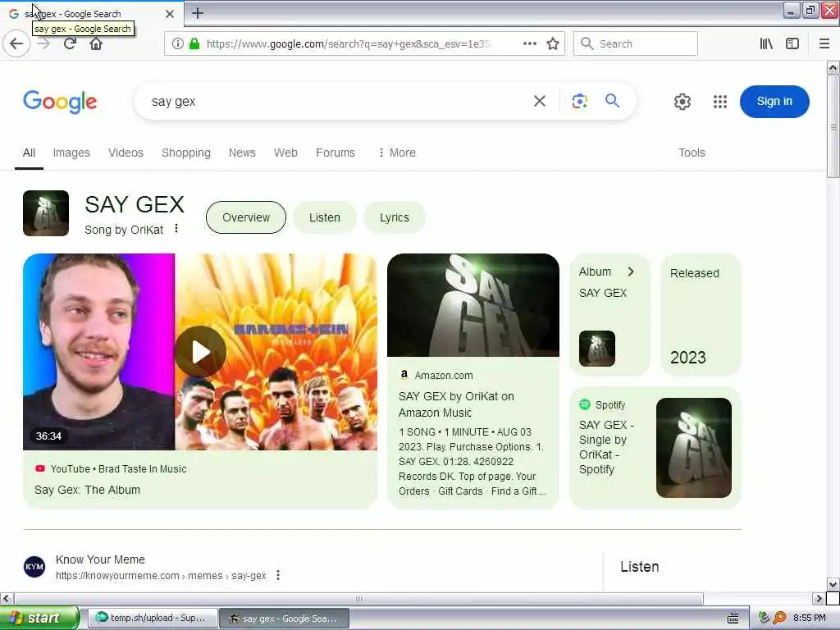Focus the Firefox toolbar Search field
This screenshot has height=630, width=840.
pyautogui.click(x=636, y=43)
